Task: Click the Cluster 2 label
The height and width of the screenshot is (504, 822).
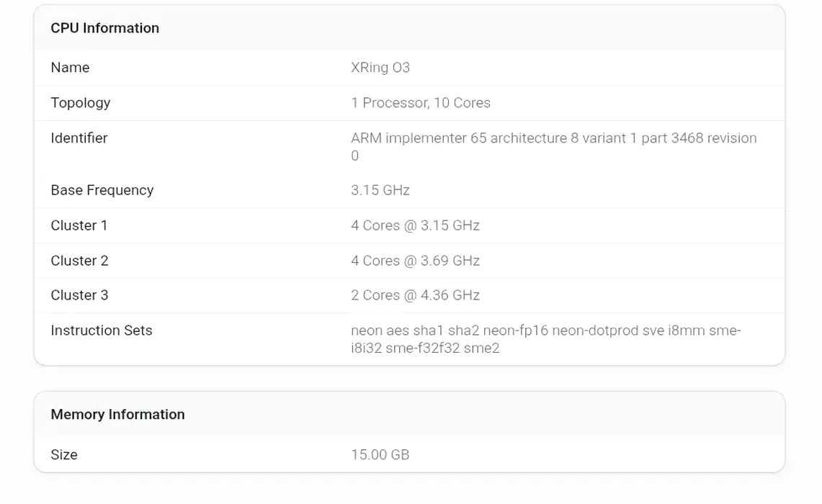Action: coord(80,261)
